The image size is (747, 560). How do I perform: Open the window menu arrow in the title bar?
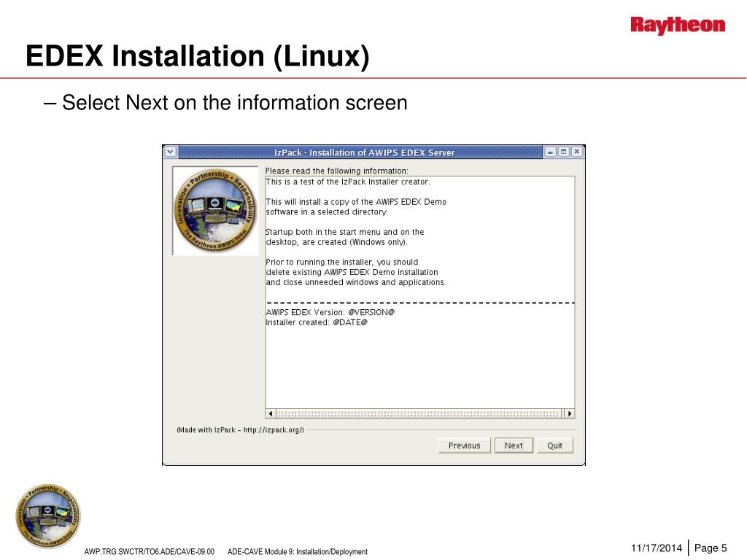pyautogui.click(x=171, y=152)
